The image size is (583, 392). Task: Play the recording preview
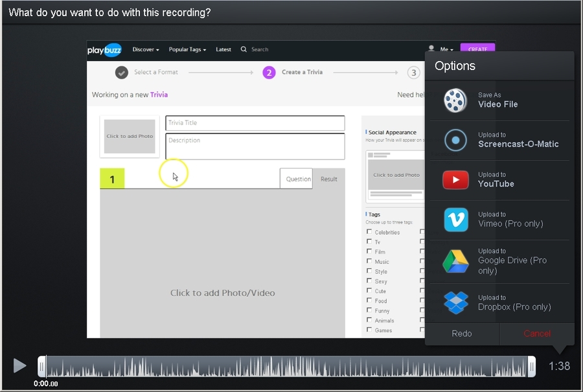coord(19,365)
